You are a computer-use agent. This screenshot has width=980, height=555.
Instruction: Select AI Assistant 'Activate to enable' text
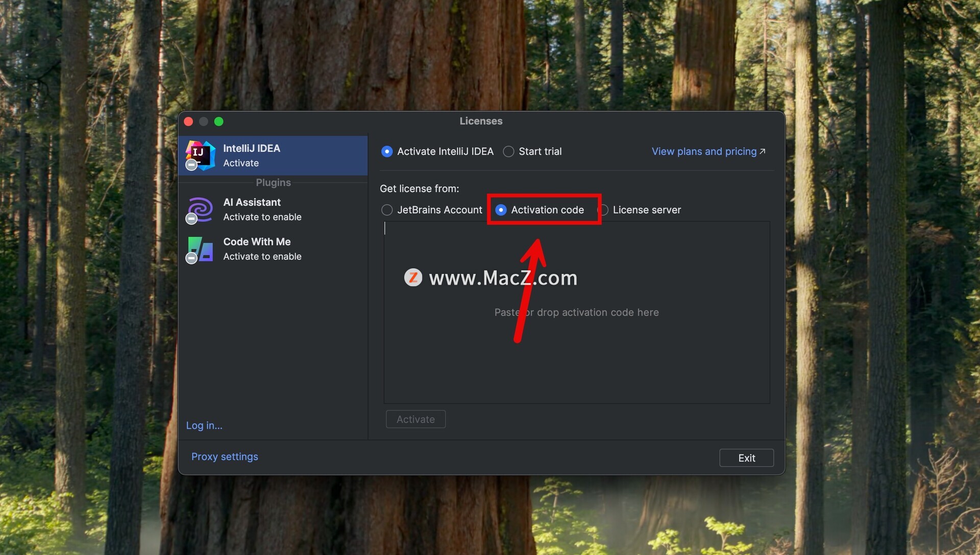(262, 217)
